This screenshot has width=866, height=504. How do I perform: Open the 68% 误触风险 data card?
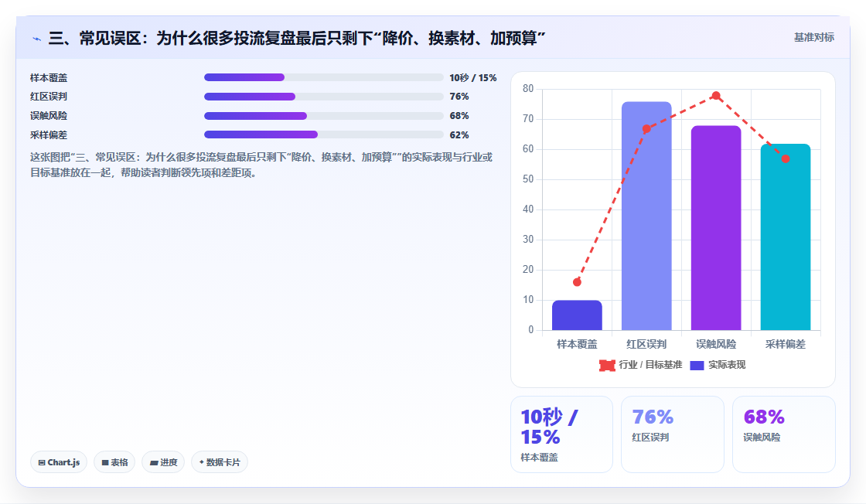pos(783,434)
